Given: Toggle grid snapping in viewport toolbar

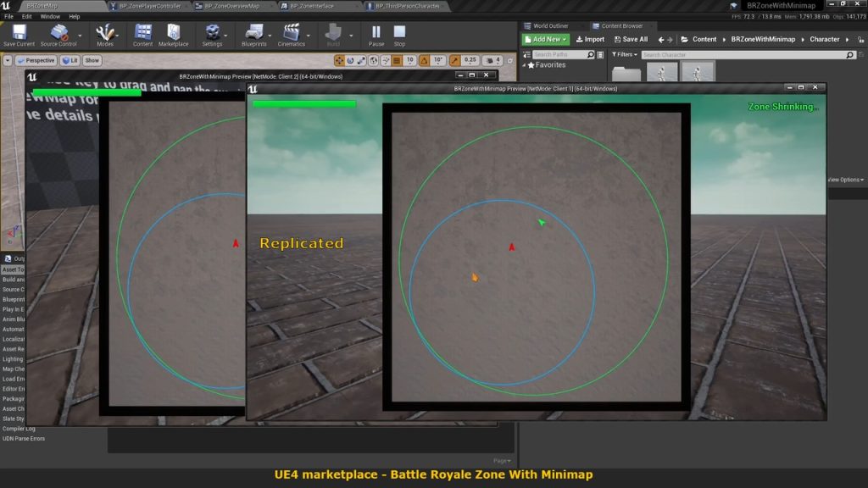Looking at the screenshot, I should pyautogui.click(x=397, y=61).
